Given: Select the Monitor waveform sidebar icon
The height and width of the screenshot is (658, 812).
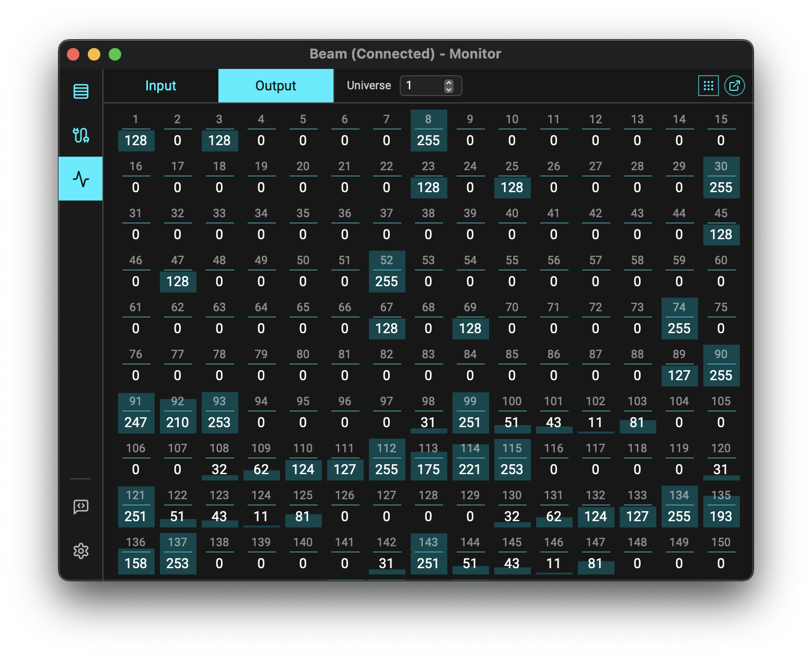Looking at the screenshot, I should coord(81,179).
